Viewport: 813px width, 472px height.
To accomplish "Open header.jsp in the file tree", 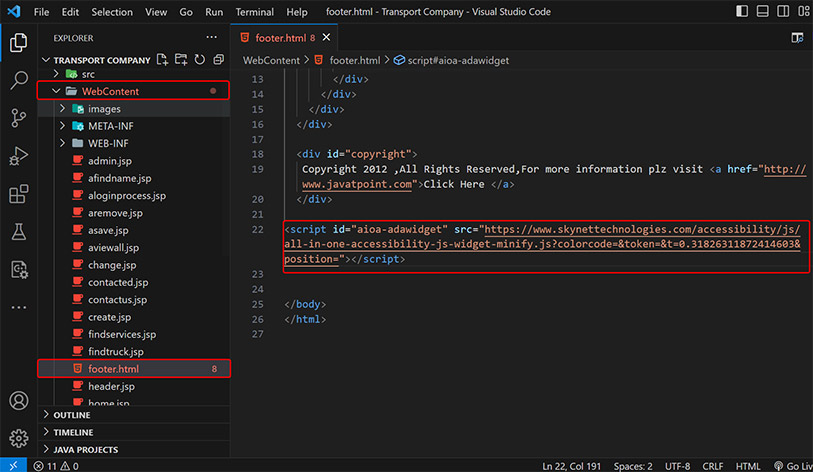I will tap(110, 386).
